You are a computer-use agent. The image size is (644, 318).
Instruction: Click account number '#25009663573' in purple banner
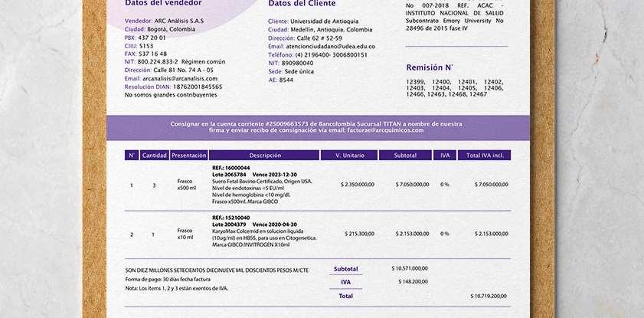tap(287, 123)
